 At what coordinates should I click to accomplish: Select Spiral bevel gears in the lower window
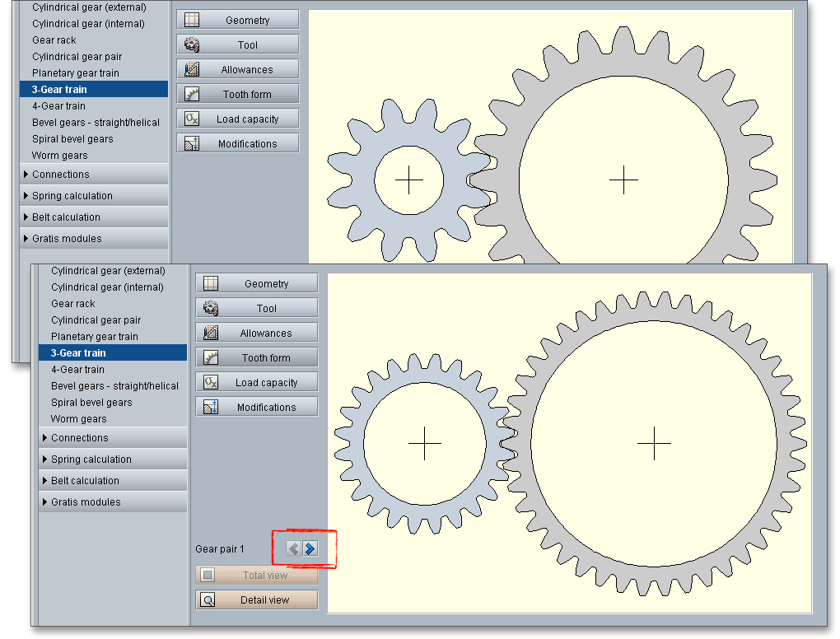coord(91,403)
